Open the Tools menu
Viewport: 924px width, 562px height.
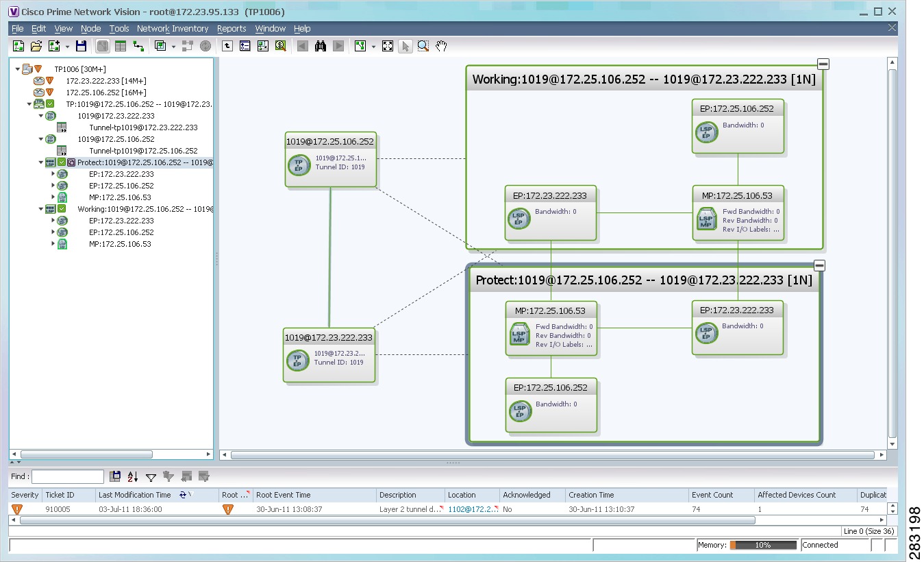[x=119, y=29]
